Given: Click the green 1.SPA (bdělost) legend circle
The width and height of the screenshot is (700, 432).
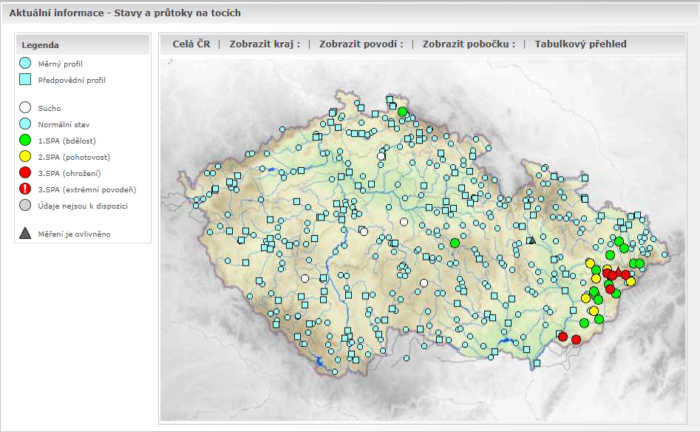Looking at the screenshot, I should (25, 140).
